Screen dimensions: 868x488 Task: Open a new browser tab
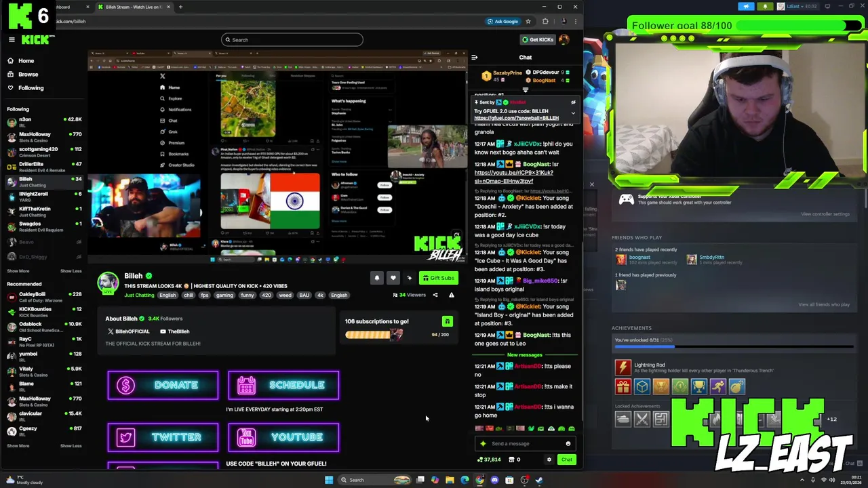coord(180,7)
